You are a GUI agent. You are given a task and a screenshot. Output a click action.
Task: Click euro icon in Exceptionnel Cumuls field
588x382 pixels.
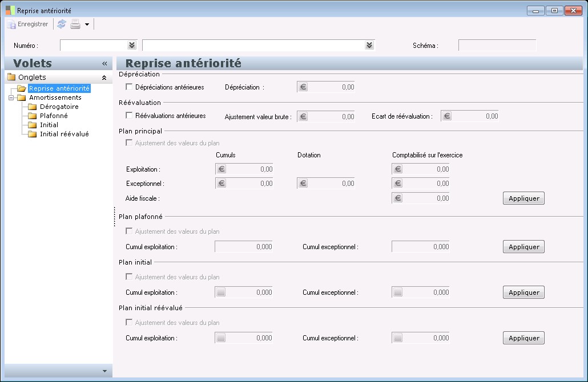click(221, 184)
